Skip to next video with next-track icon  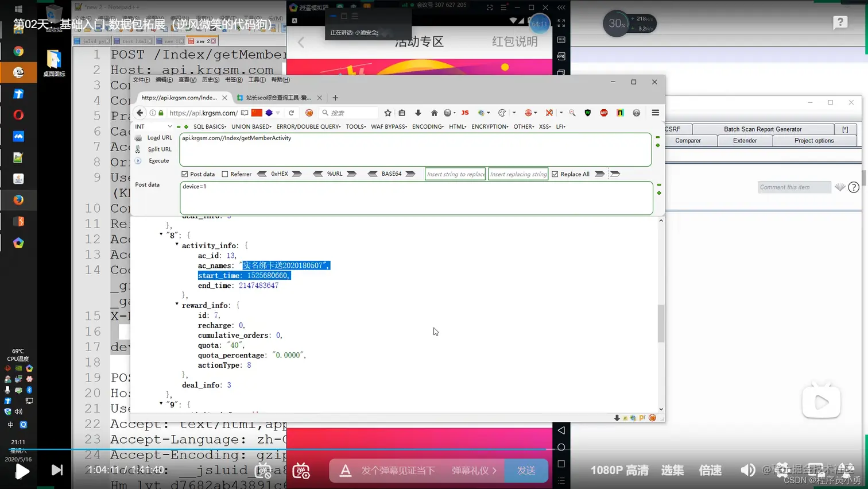[x=57, y=470]
